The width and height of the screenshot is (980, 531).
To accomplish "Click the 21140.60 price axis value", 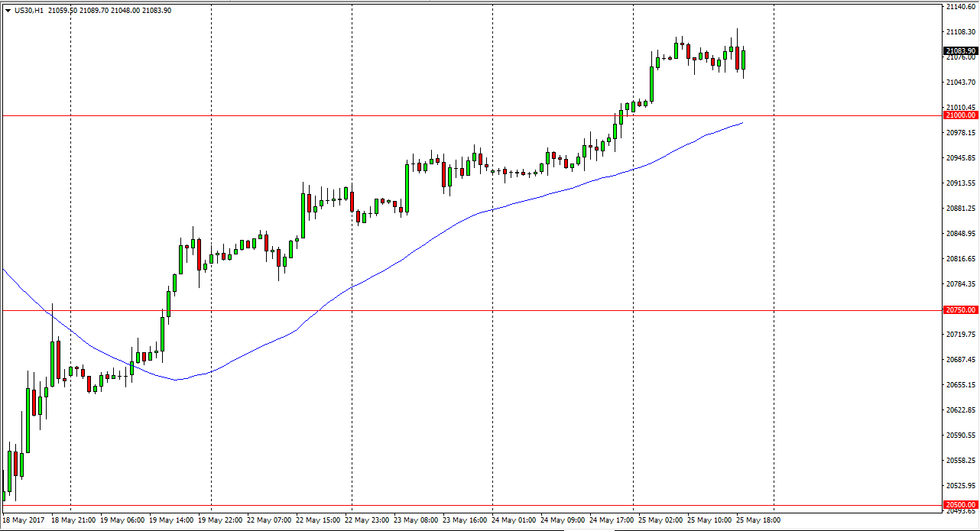I will click(960, 7).
